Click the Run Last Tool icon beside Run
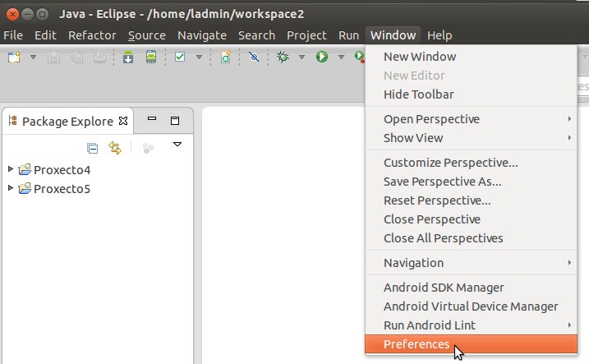This screenshot has height=364, width=589. point(360,57)
